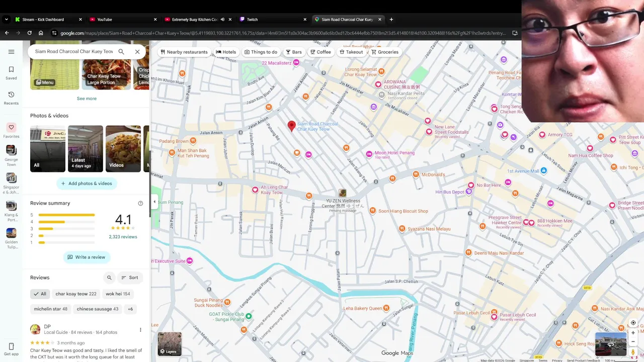Select the Things to do chip
Screen dimensions: 644x362
pyautogui.click(x=261, y=52)
